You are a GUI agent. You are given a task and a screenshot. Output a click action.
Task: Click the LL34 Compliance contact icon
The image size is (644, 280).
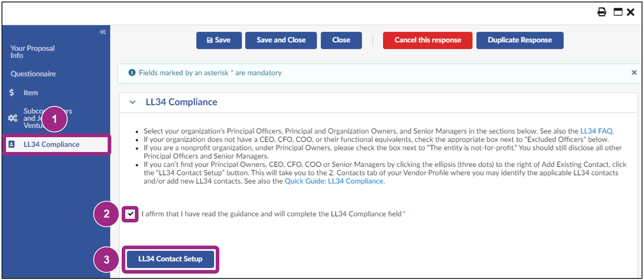click(x=12, y=144)
